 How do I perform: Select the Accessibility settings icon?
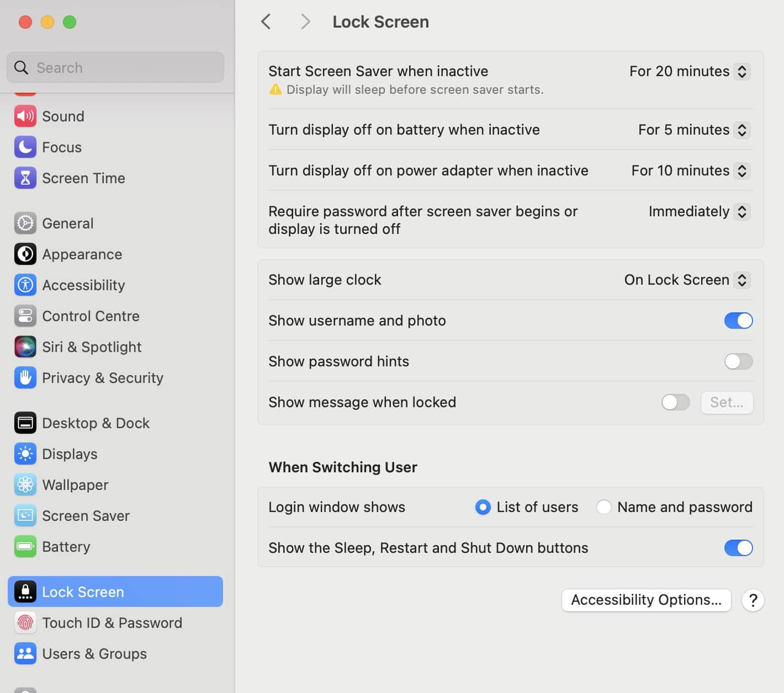click(x=25, y=285)
